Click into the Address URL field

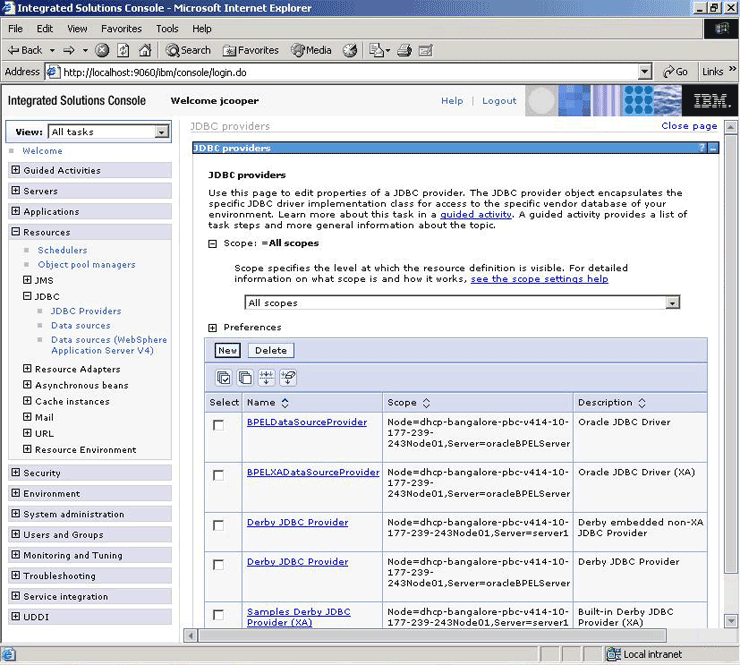tap(349, 72)
